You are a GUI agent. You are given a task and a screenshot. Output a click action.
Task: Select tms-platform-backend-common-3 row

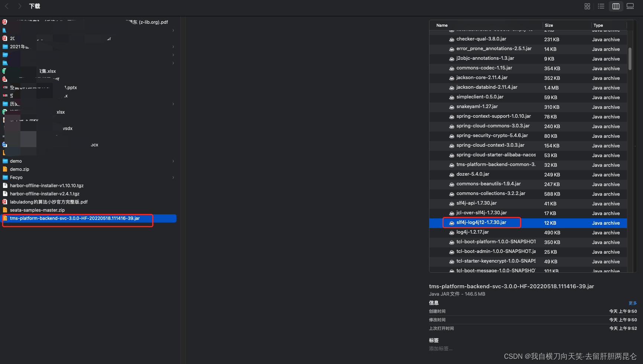pyautogui.click(x=528, y=165)
